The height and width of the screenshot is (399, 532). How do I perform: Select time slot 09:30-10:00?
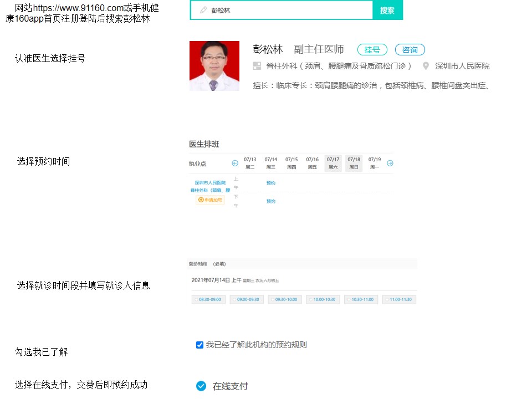point(285,300)
